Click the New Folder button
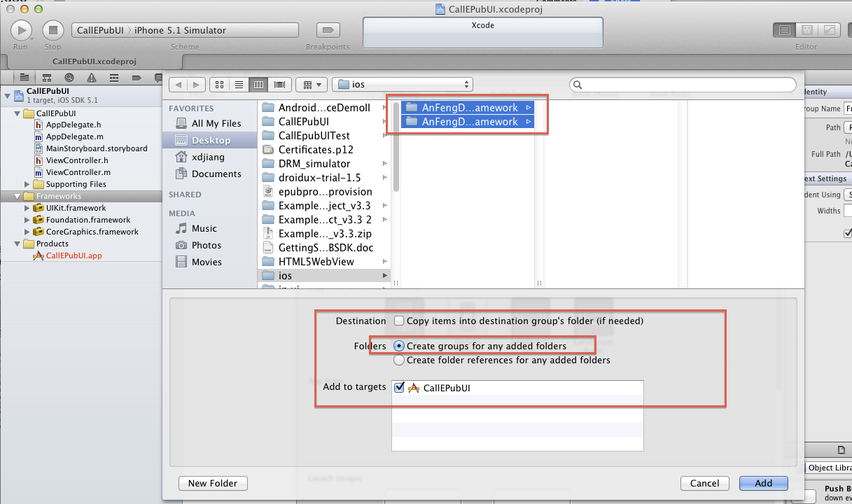Viewport: 852px width, 504px height. [x=213, y=483]
